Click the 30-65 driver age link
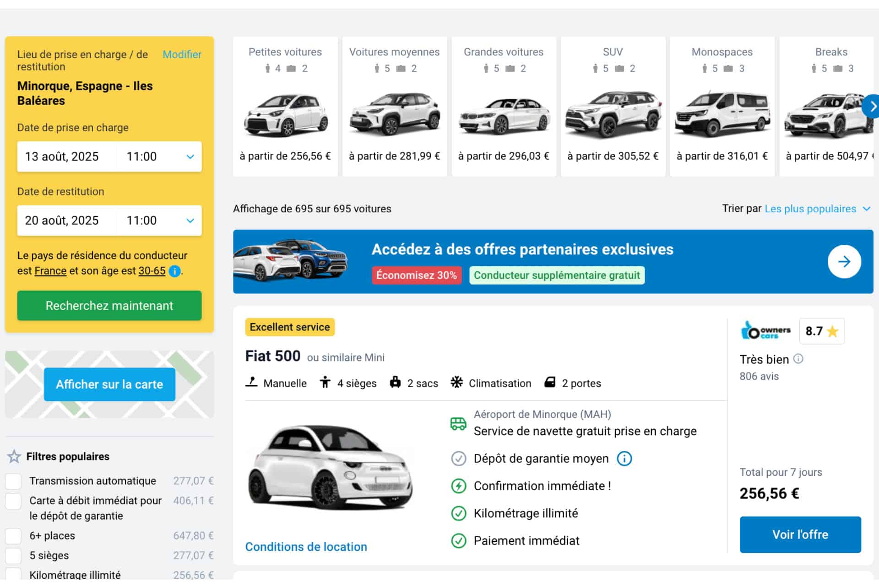 click(152, 271)
